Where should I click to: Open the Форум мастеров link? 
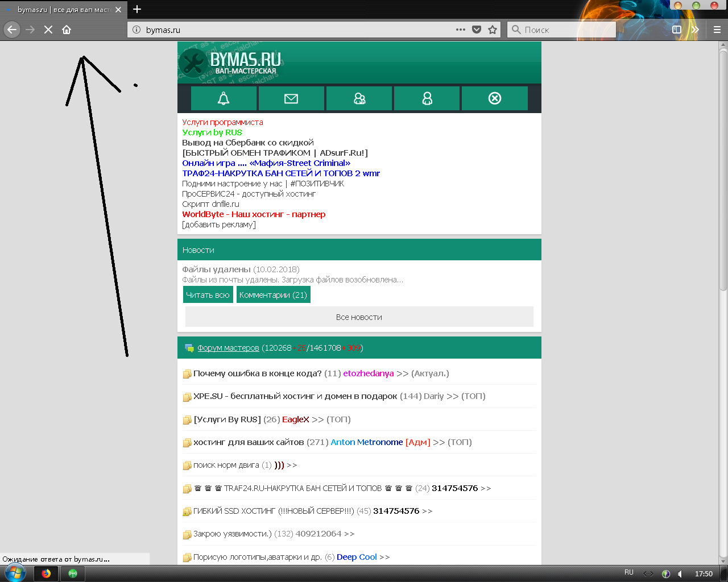point(228,348)
